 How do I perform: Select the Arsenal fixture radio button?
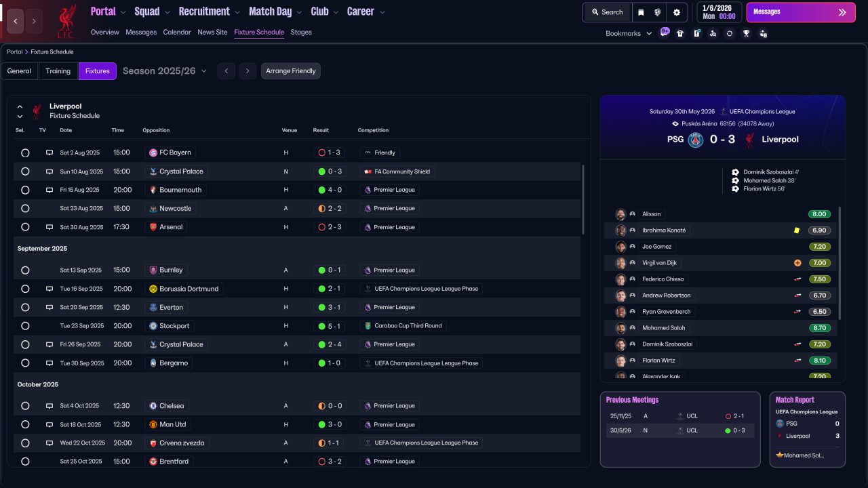(25, 227)
